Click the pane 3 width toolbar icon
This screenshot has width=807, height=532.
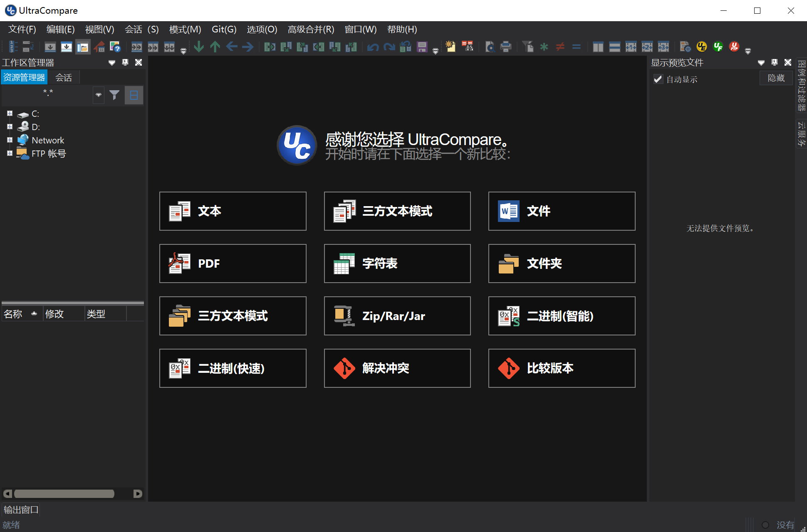point(663,47)
